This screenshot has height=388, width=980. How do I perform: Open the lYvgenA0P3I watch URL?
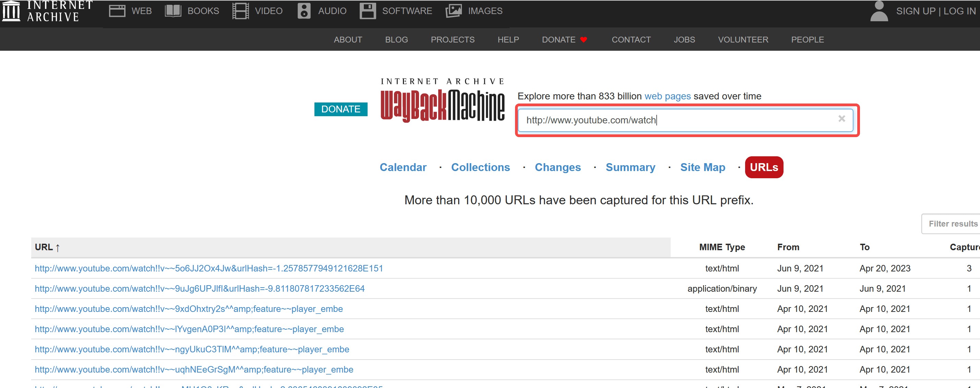point(189,329)
